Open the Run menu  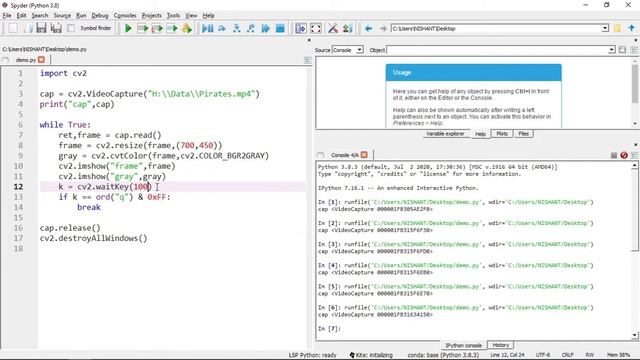click(x=81, y=16)
